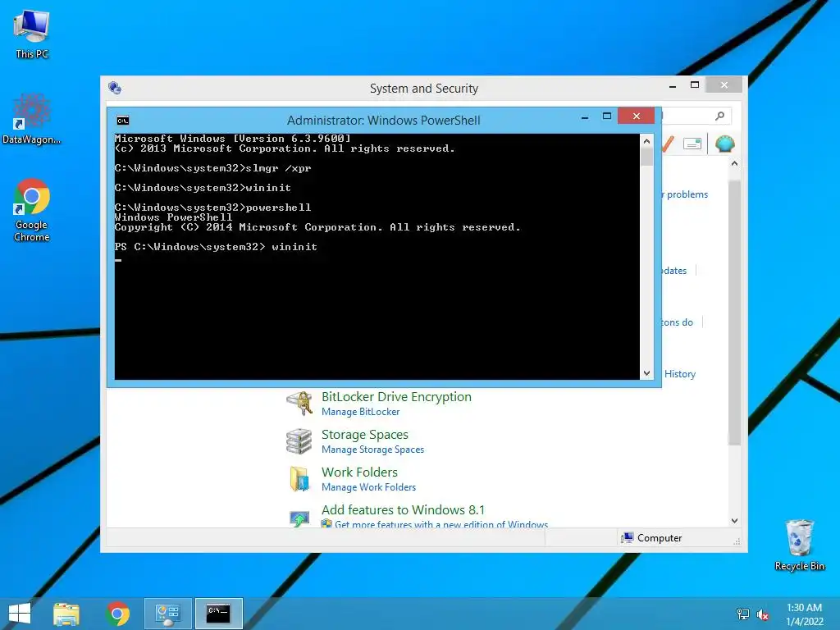Screen dimensions: 840x630
Task: Open Add features to Windows 8.1
Action: tap(403, 509)
